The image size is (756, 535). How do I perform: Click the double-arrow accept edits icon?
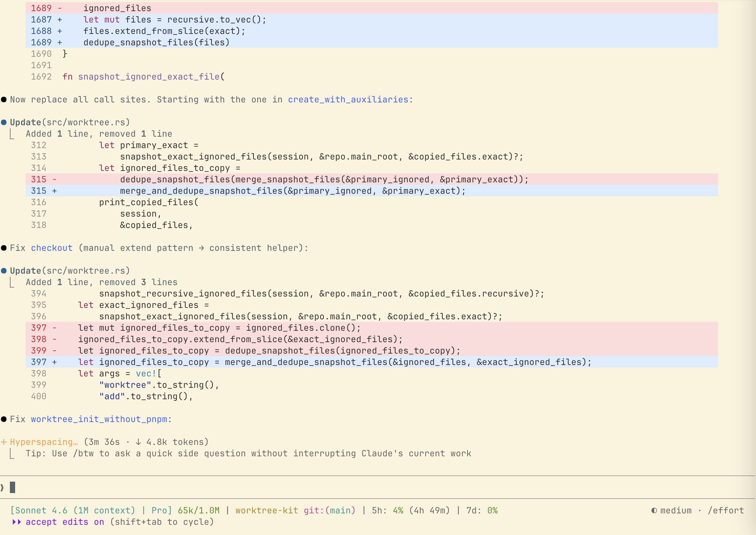point(17,522)
